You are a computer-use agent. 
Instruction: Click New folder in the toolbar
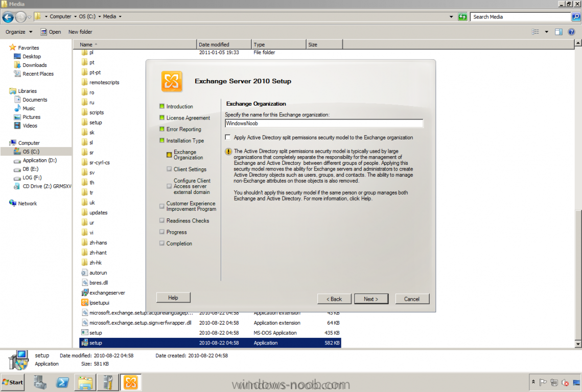[x=80, y=32]
